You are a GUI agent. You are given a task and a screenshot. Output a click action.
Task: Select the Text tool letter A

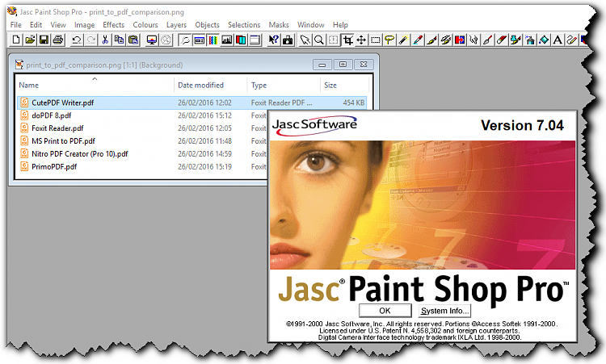[x=558, y=40]
